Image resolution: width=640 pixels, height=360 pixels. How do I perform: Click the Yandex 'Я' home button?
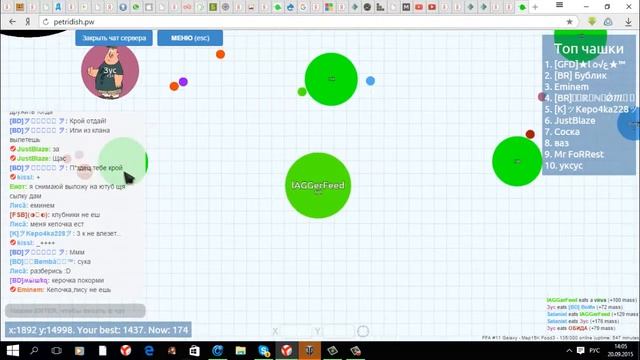coord(28,22)
